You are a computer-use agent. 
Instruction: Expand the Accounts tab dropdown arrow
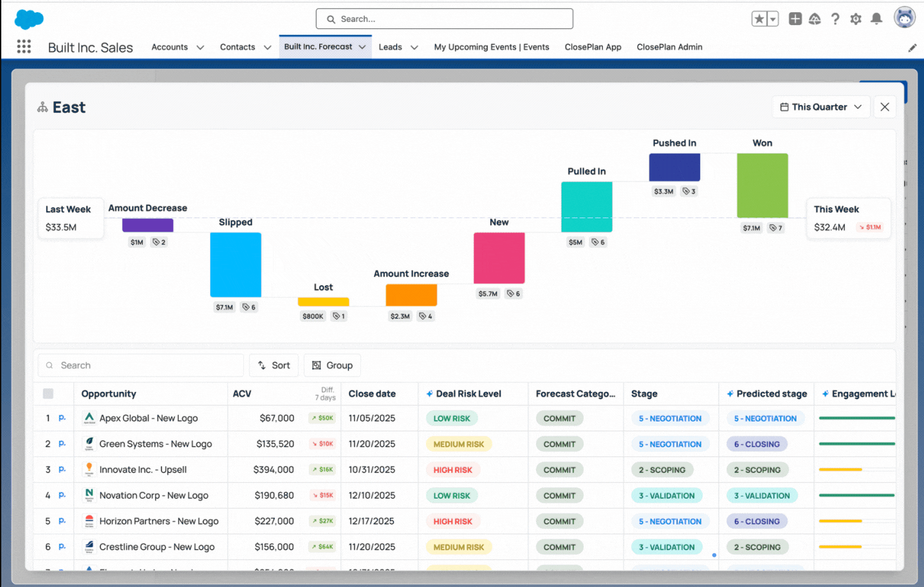point(200,47)
